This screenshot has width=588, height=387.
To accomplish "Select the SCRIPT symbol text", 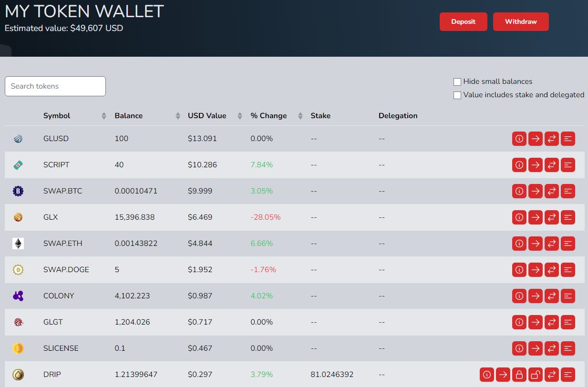I will pyautogui.click(x=56, y=165).
